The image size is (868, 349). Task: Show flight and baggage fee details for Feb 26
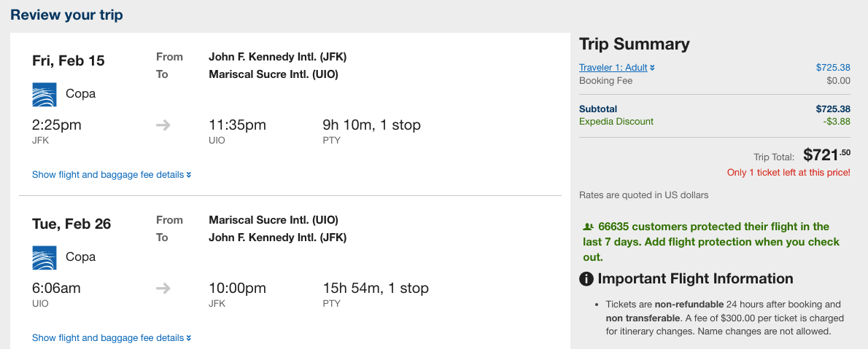112,338
